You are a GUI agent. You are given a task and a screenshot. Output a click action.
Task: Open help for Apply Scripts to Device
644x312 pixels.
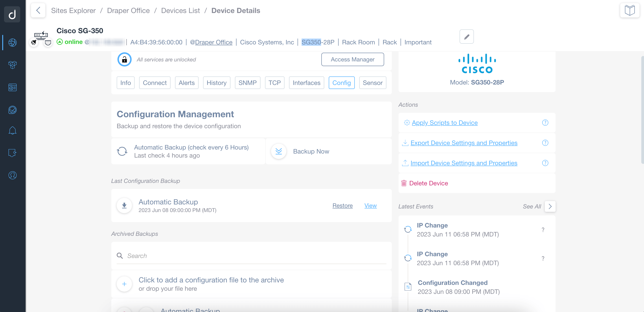545,123
